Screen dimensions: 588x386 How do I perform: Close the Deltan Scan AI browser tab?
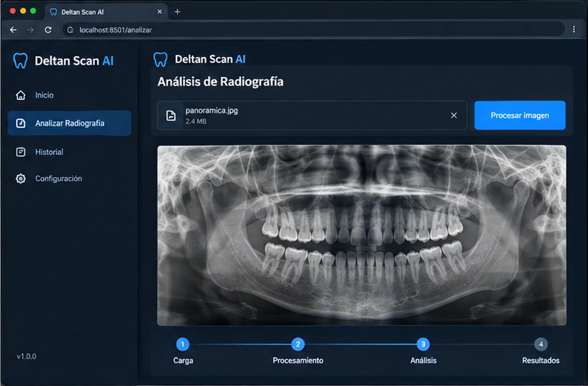point(160,12)
